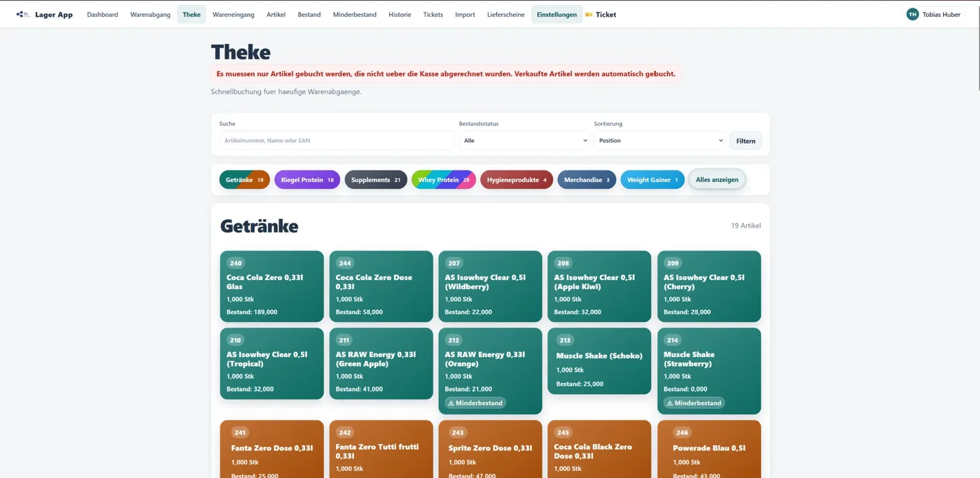Choose the Whey Protein category chip

[444, 180]
